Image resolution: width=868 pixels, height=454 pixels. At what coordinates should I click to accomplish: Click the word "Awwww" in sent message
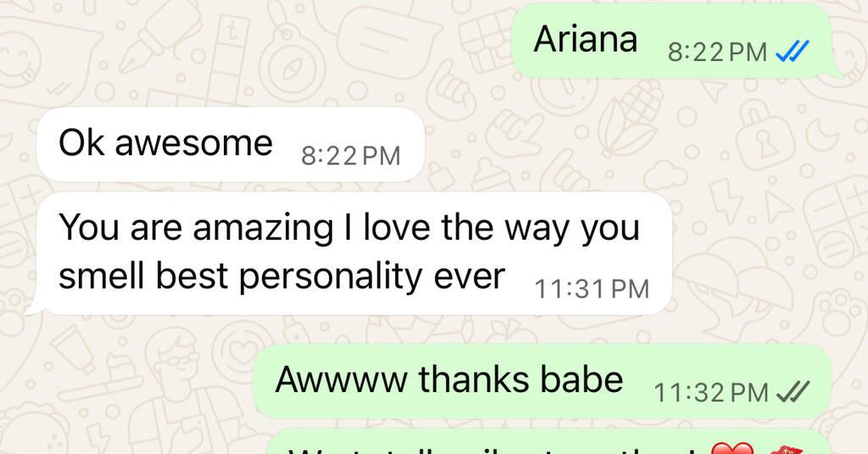point(341,379)
